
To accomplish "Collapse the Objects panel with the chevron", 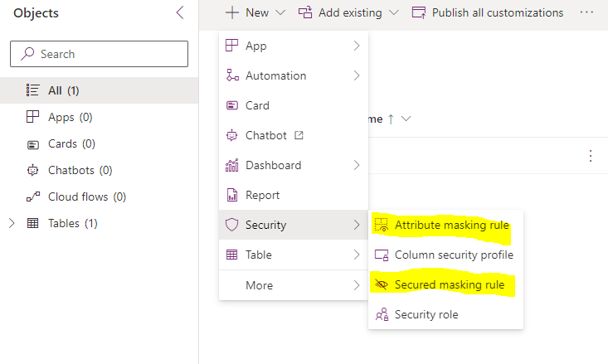I will coord(180,12).
